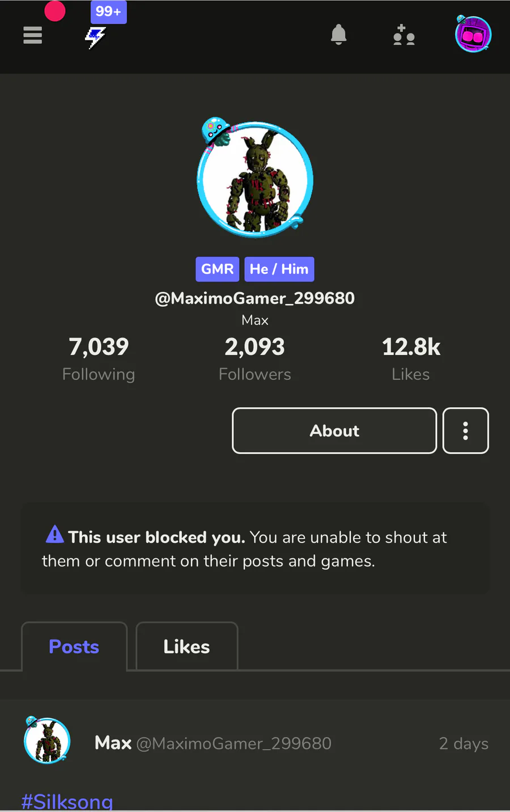Open the notifications bell

[x=338, y=35]
